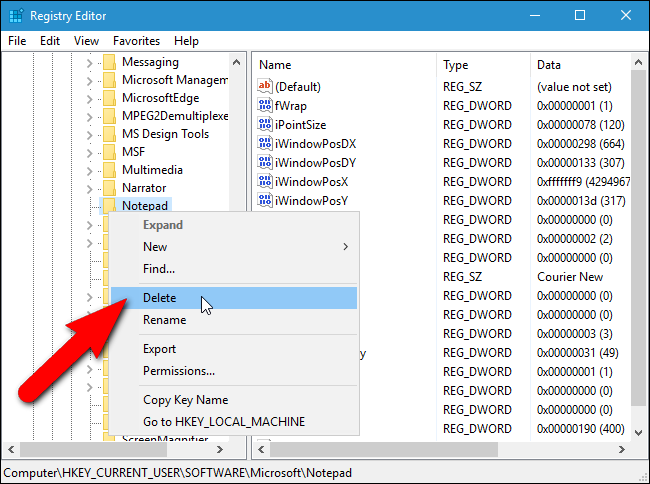Open the Favorites menu
Screen dimensions: 650x484
[136, 41]
